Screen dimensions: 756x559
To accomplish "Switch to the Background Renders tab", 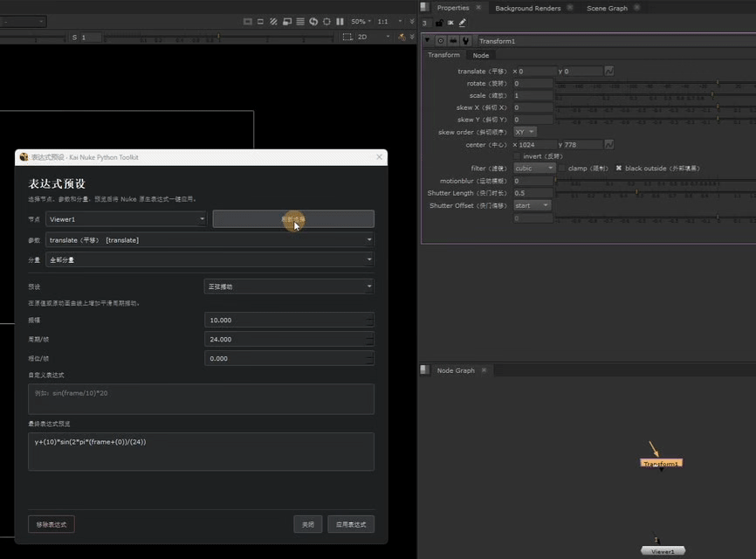I will pos(527,8).
